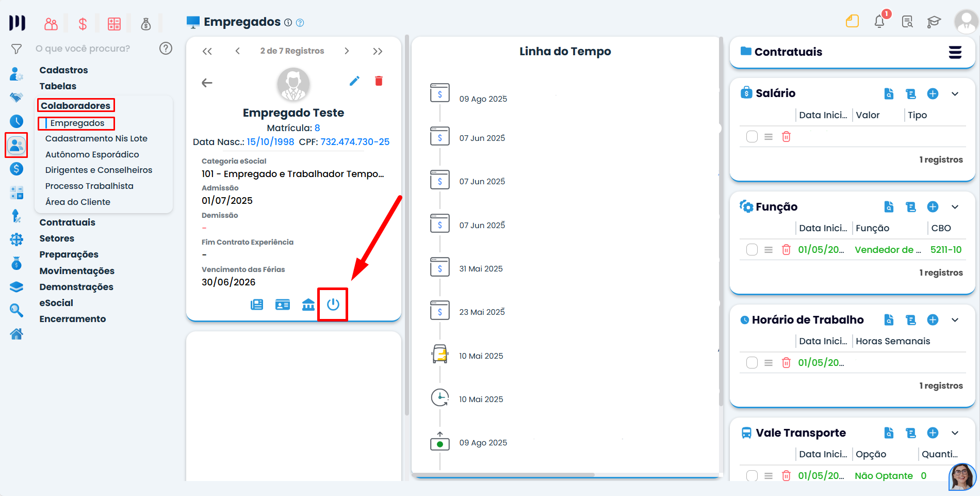Viewport: 980px width, 496px height.
Task: Open Cadastramento Nis Lote
Action: [x=96, y=138]
